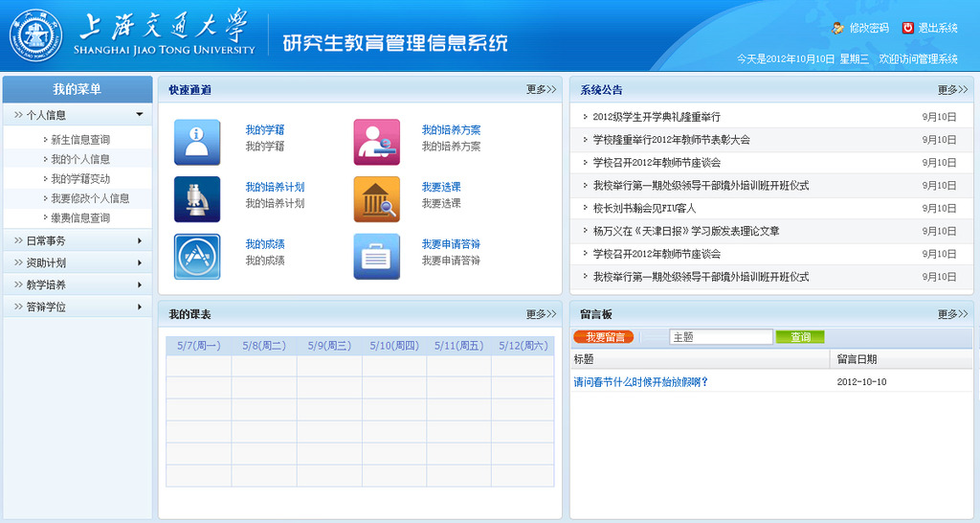Image resolution: width=980 pixels, height=523 pixels.
Task: Select the 5/10(周四) timetable column header
Action: 394,346
